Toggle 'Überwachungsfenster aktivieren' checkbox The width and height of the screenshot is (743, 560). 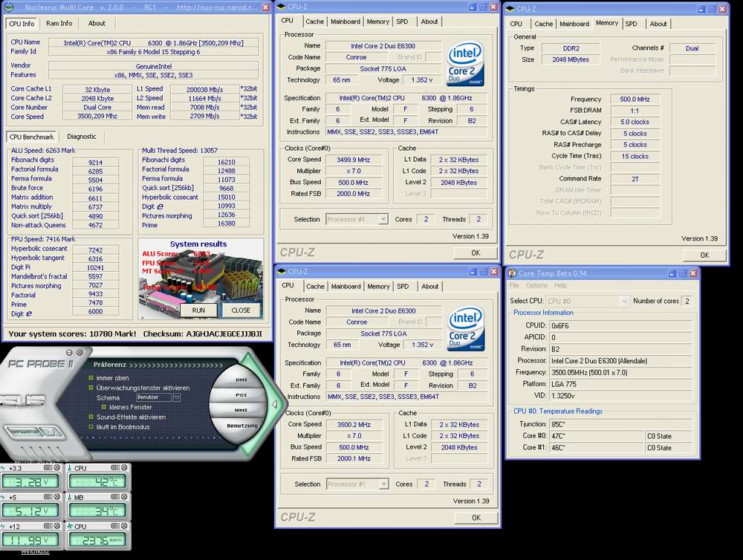tap(91, 388)
